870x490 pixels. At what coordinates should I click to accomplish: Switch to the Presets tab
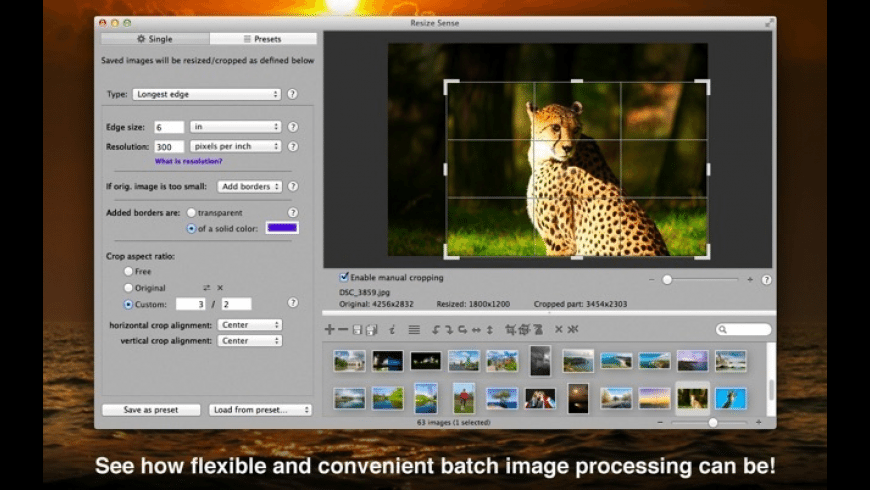[x=263, y=39]
